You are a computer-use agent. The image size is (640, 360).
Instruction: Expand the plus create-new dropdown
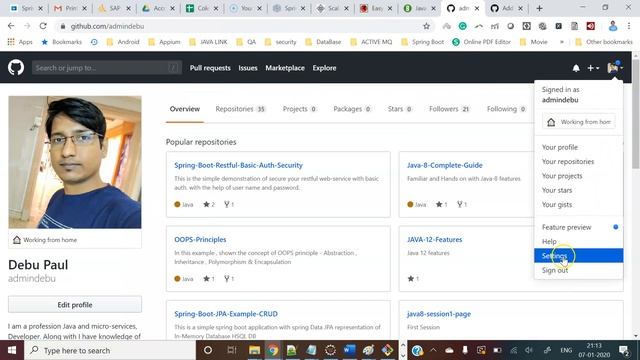[x=593, y=68]
